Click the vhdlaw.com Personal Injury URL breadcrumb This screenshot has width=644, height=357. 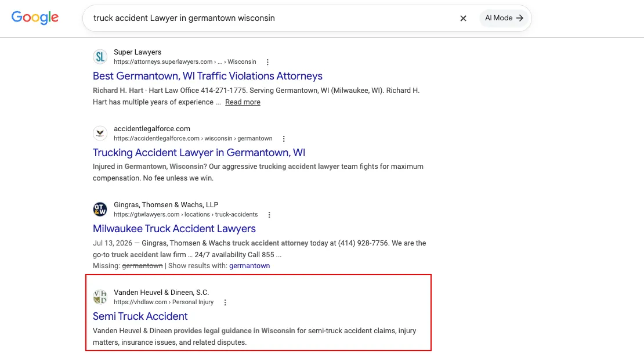coord(164,302)
